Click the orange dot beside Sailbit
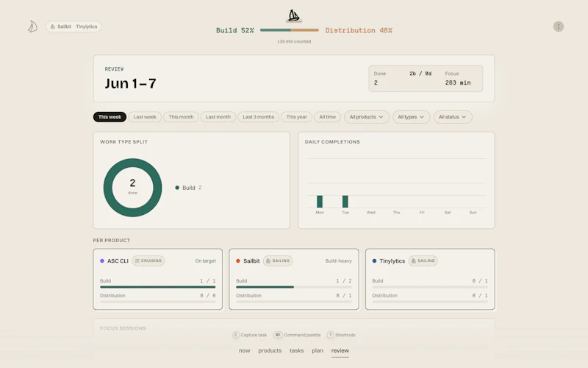The height and width of the screenshot is (368, 588). click(238, 261)
